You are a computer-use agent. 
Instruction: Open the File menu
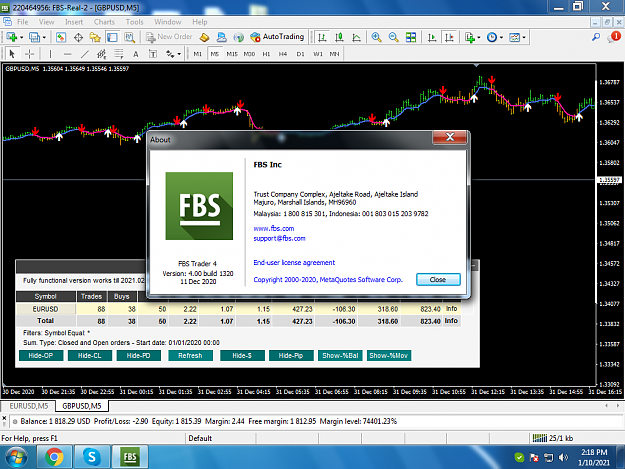22,22
